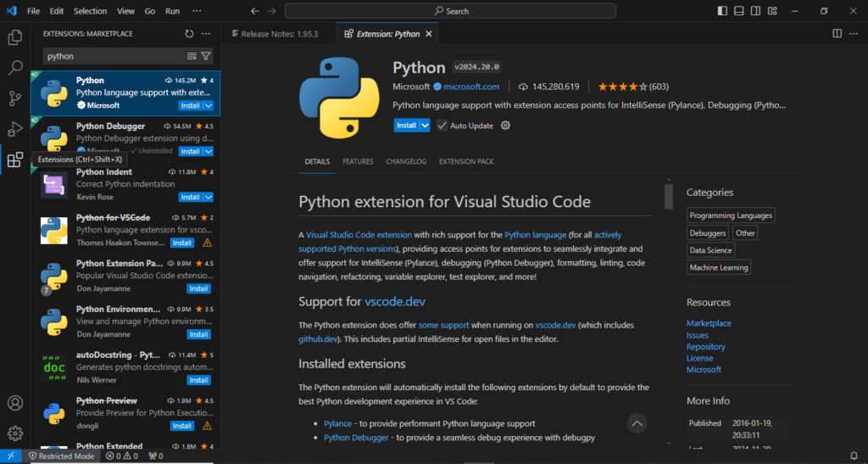Click the Extensions icon in activity bar

(15, 159)
